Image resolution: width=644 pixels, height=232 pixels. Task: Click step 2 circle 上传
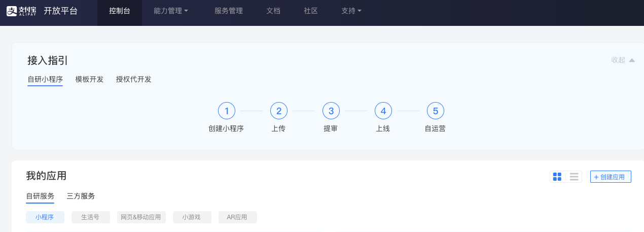[x=279, y=111]
